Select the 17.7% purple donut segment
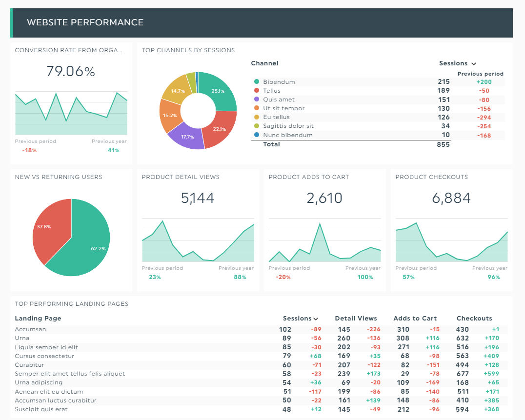This screenshot has width=525, height=420. 187,137
